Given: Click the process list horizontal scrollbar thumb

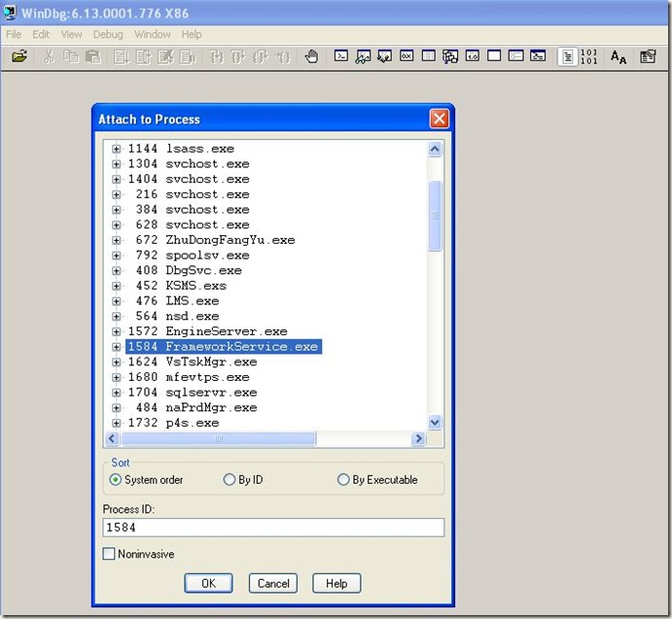Looking at the screenshot, I should (218, 438).
